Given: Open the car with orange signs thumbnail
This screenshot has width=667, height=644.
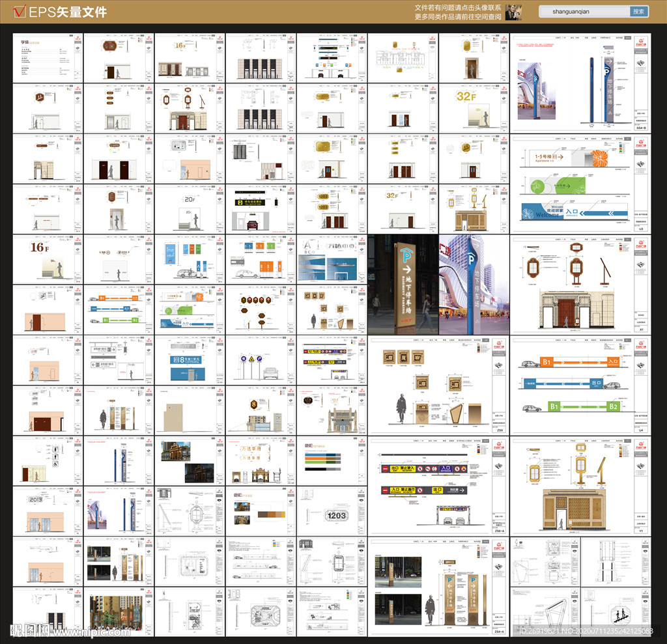Looking at the screenshot, I should pos(261,259).
